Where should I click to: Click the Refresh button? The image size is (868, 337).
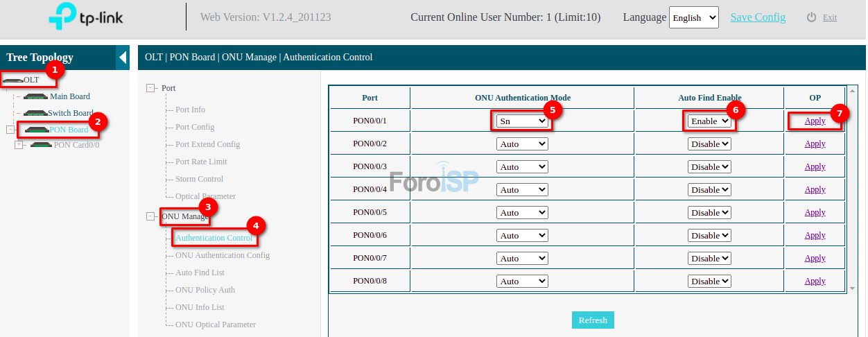(x=593, y=320)
